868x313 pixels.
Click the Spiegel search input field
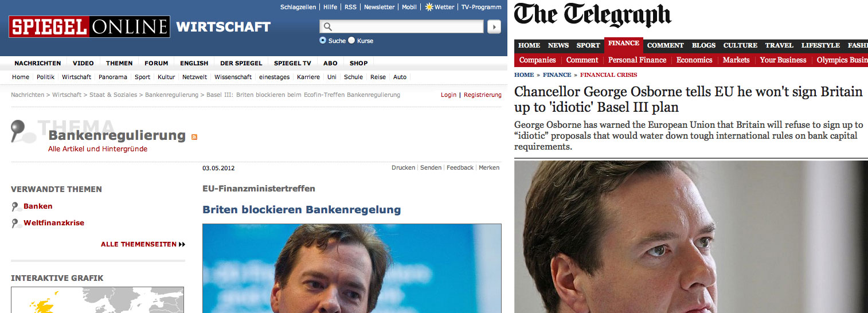(402, 26)
